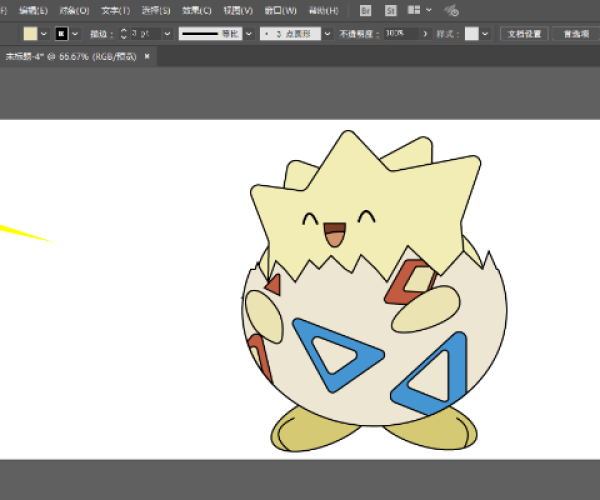The width and height of the screenshot is (600, 500).
Task: Expand the fill color dropdown arrow
Action: 44,33
